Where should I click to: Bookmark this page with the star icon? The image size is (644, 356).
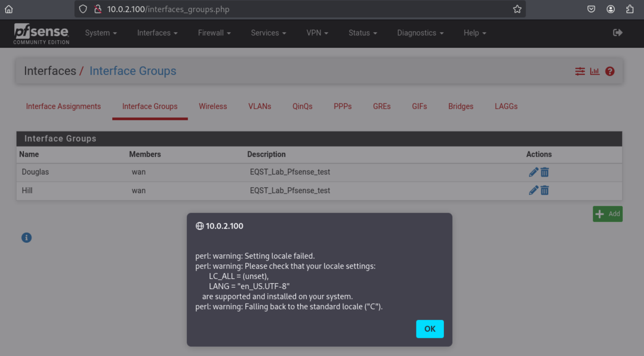517,9
